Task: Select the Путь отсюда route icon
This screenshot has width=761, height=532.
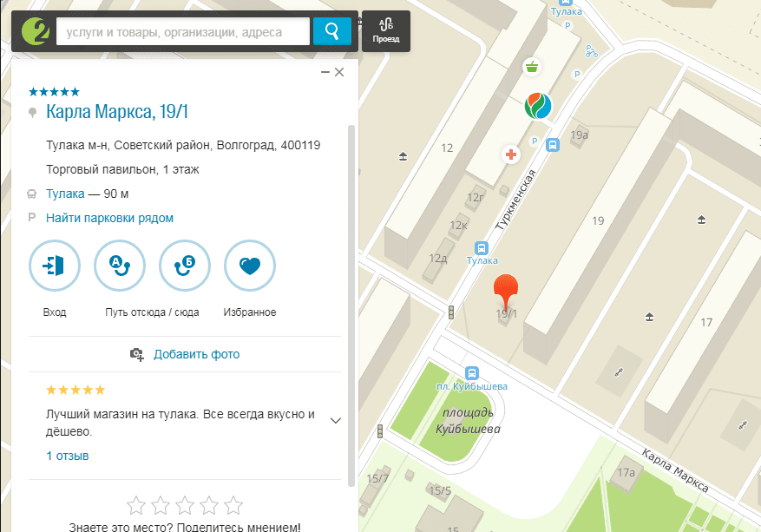Action: point(120,266)
